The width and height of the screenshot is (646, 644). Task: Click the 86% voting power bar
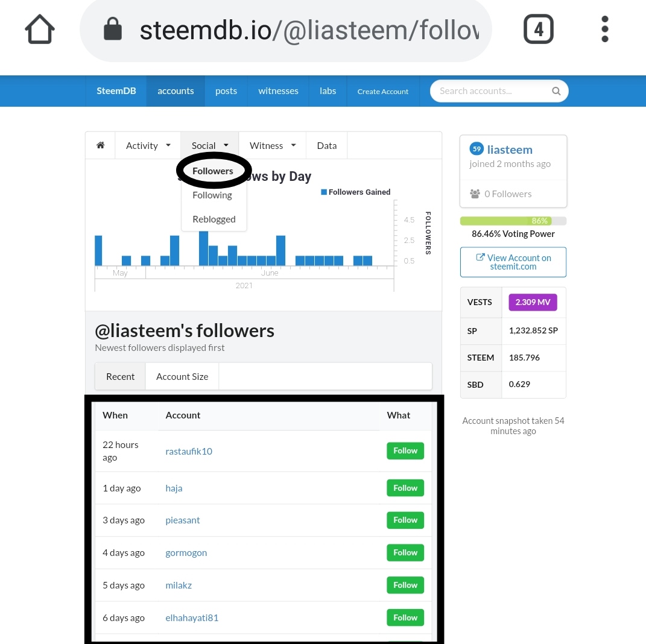(x=513, y=221)
